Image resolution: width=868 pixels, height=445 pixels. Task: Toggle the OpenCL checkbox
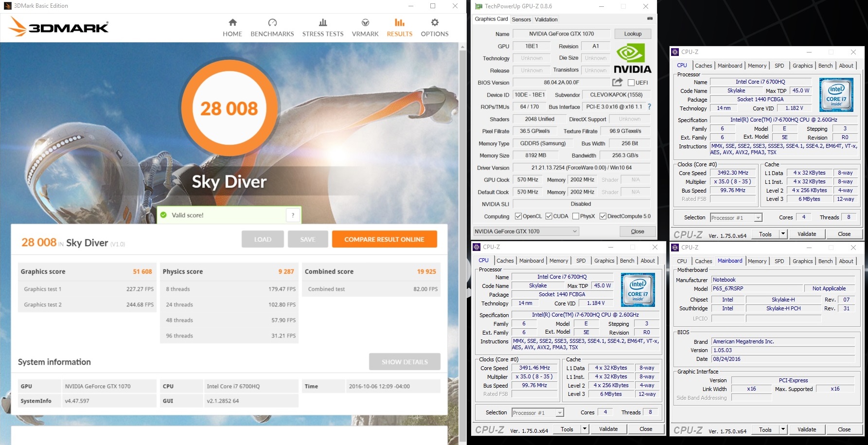point(518,216)
